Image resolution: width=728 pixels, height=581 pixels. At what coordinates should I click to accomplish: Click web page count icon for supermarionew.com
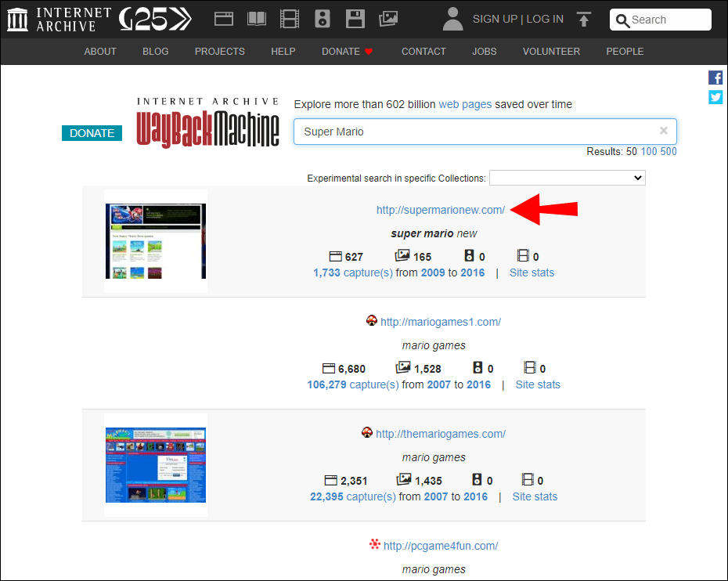point(335,256)
